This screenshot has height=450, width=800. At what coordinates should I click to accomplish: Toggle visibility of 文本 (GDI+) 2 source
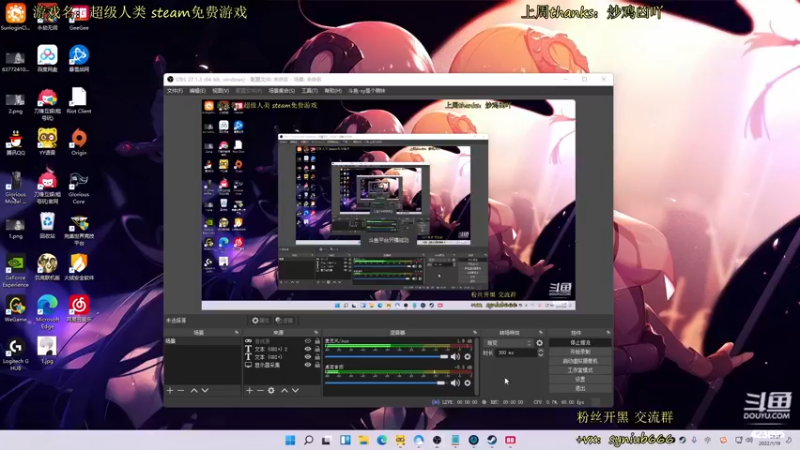308,349
